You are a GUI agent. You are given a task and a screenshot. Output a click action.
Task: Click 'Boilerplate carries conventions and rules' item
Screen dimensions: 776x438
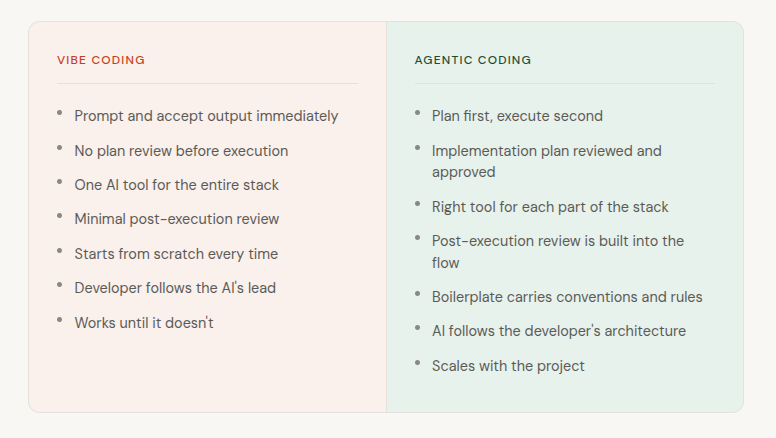(x=567, y=296)
